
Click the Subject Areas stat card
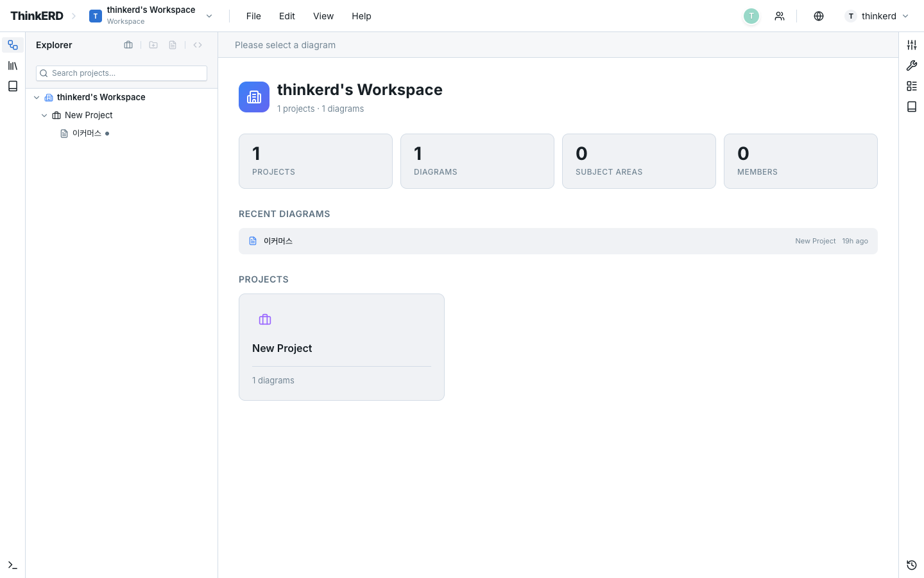pyautogui.click(x=639, y=161)
